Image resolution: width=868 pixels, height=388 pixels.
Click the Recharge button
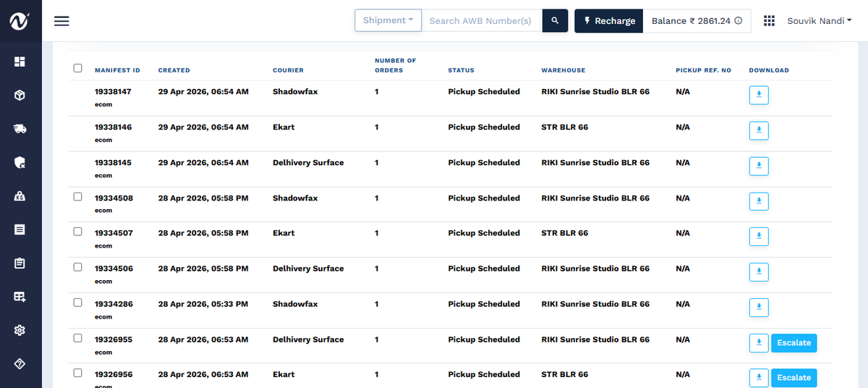(609, 21)
